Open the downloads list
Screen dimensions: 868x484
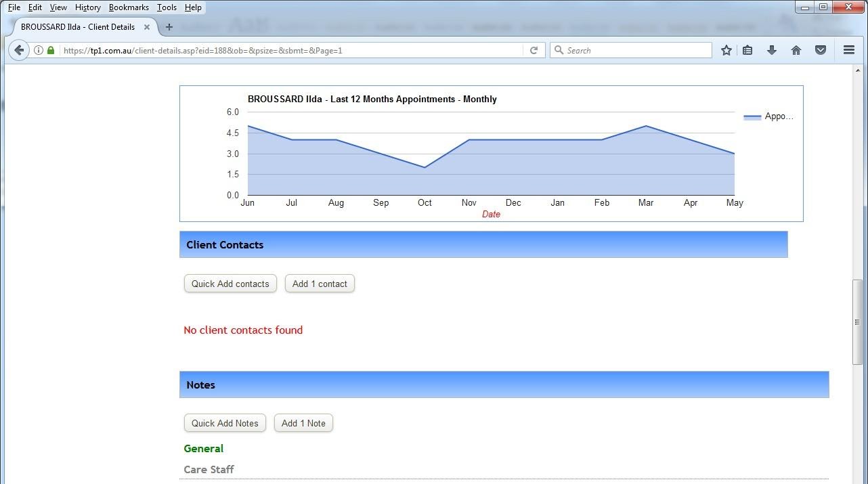click(772, 49)
